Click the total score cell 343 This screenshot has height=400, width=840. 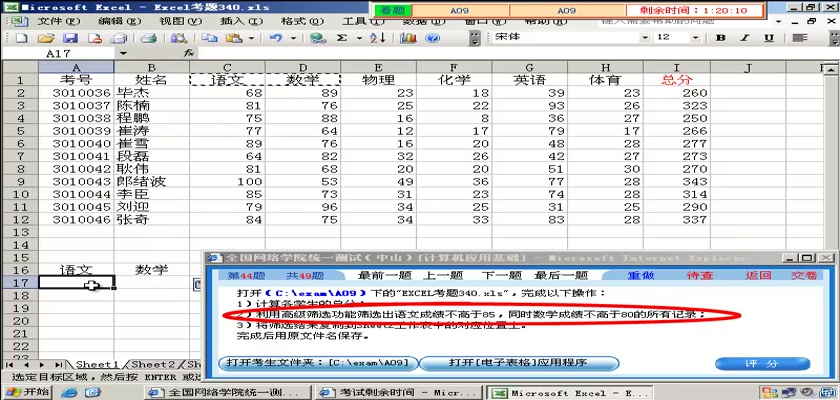[x=677, y=182]
